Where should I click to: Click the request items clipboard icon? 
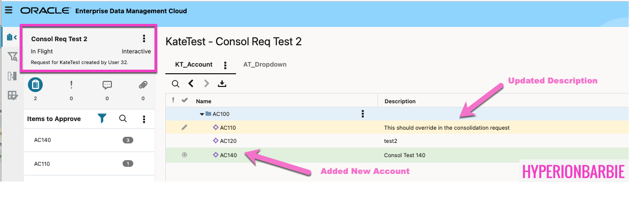click(x=36, y=85)
